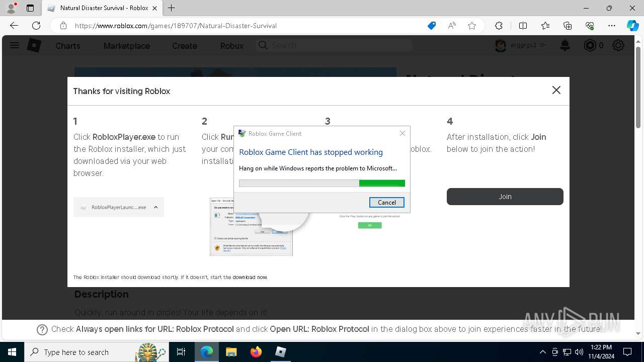
Task: Open Microsoft Edge from the taskbar
Action: pyautogui.click(x=207, y=352)
